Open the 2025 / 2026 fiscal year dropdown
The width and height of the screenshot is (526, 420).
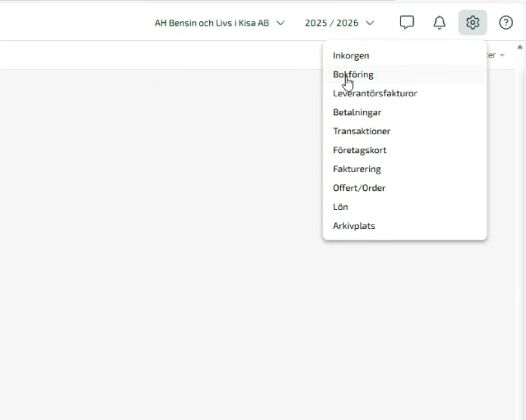(339, 23)
